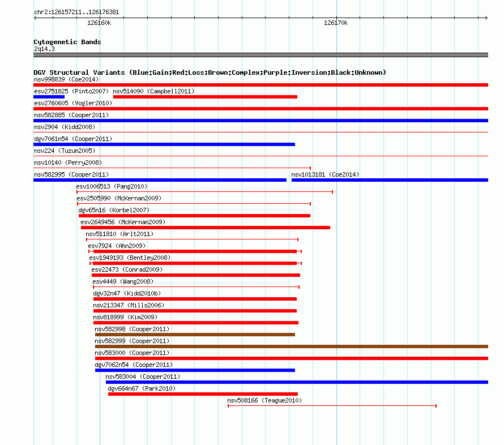Viewport: 504px width, 445px height.
Task: Select the nsv213347 (Mills2006) loss bar
Action: point(195,311)
